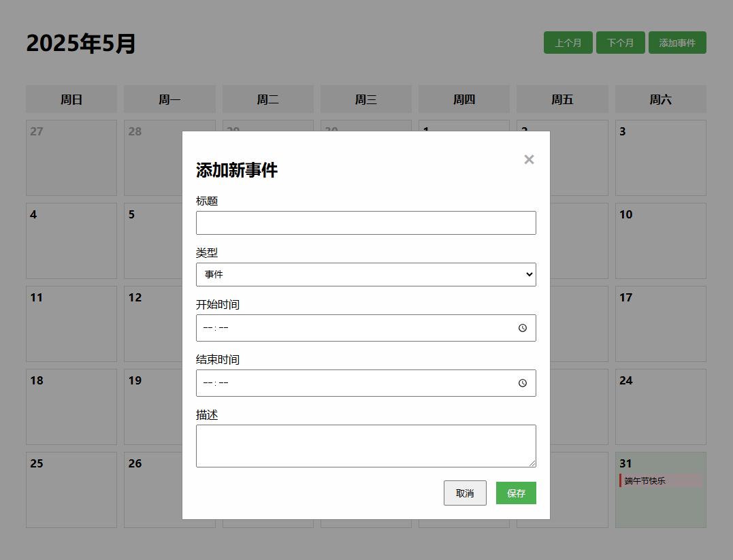Viewport: 733px width, 560px height.
Task: Go to next month with 下个月
Action: 620,43
